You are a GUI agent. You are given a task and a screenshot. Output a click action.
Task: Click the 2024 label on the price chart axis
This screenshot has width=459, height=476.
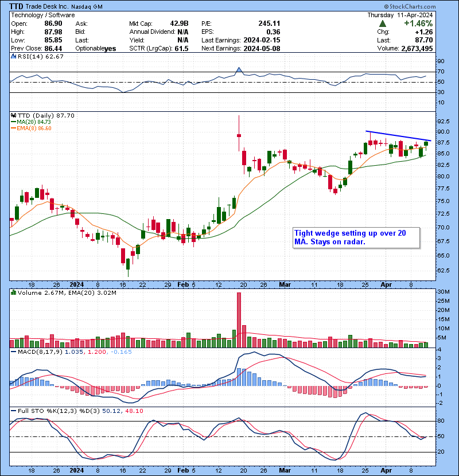76,285
